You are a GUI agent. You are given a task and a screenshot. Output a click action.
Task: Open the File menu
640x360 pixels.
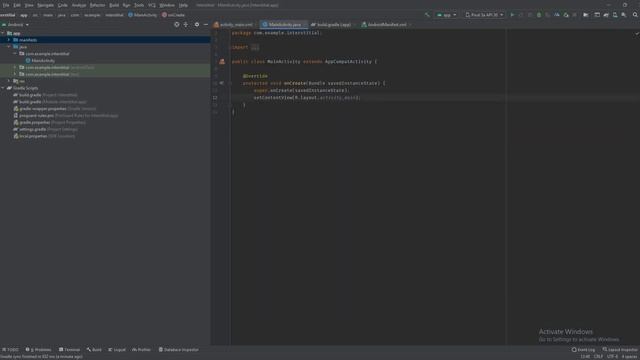pos(6,5)
